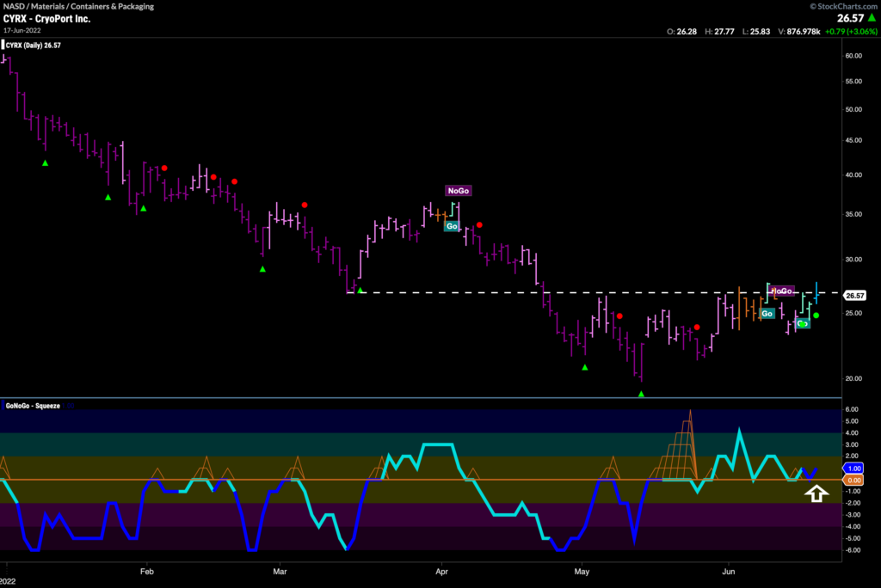
Task: Click the red dot right of the April Go label
Action: point(479,225)
